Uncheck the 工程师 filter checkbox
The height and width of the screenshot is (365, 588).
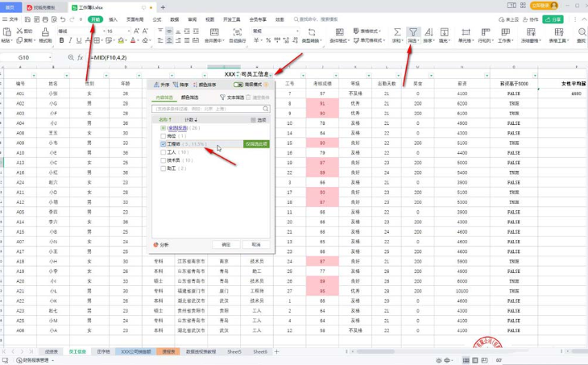click(x=163, y=144)
